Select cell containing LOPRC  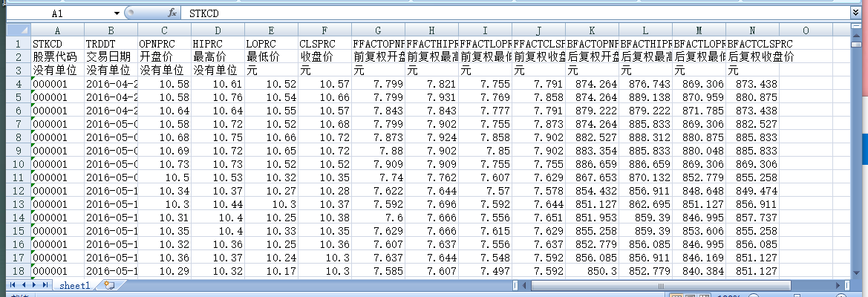point(271,44)
